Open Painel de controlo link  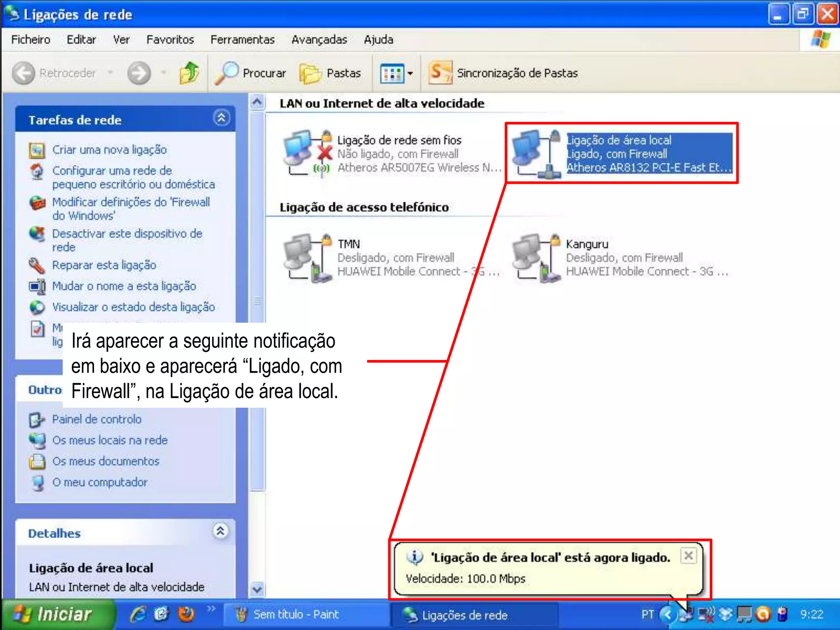(x=97, y=419)
